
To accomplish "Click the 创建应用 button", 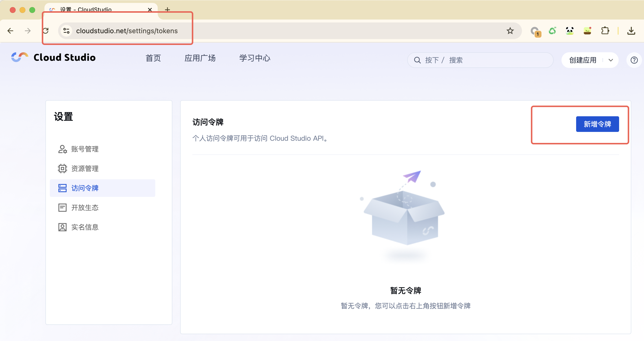I will 583,60.
